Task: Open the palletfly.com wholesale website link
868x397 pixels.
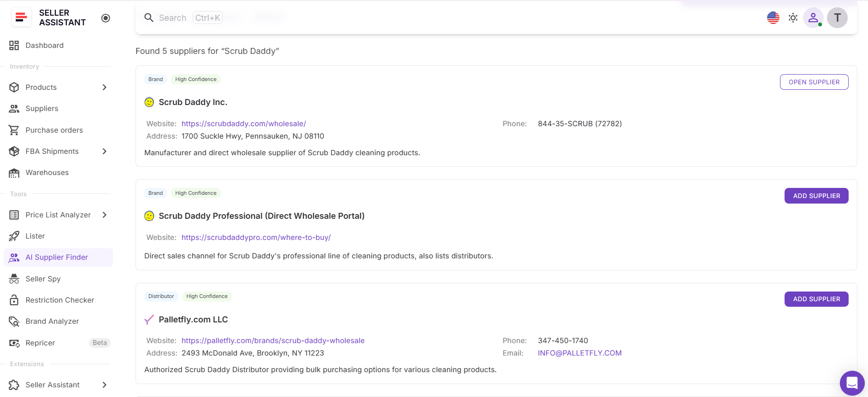Action: pyautogui.click(x=273, y=340)
